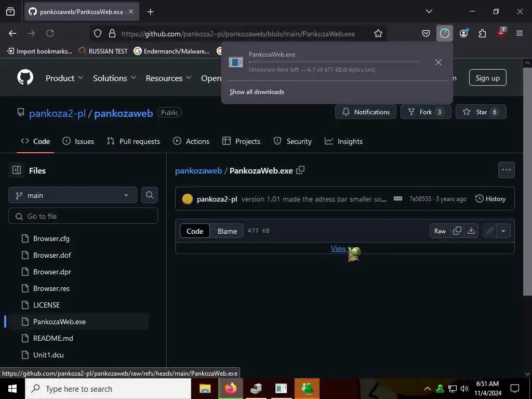Collapse the file tree side panel icon
The image size is (532, 399).
(x=17, y=170)
